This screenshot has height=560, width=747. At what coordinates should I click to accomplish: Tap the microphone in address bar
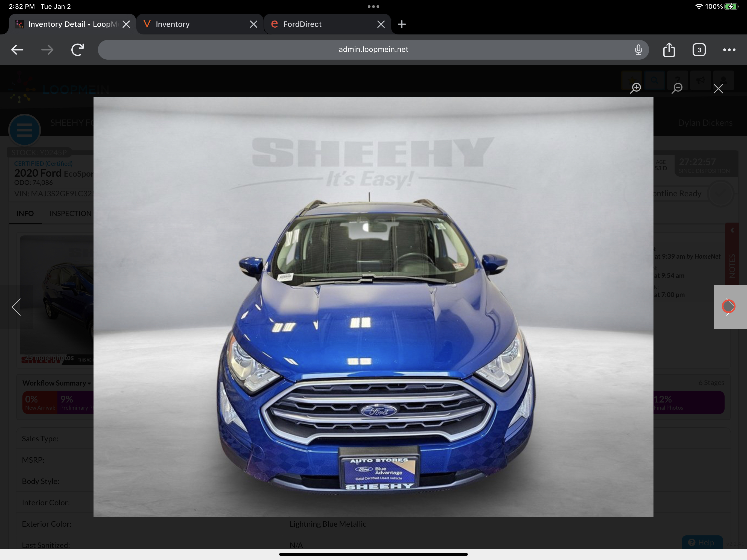coord(638,50)
